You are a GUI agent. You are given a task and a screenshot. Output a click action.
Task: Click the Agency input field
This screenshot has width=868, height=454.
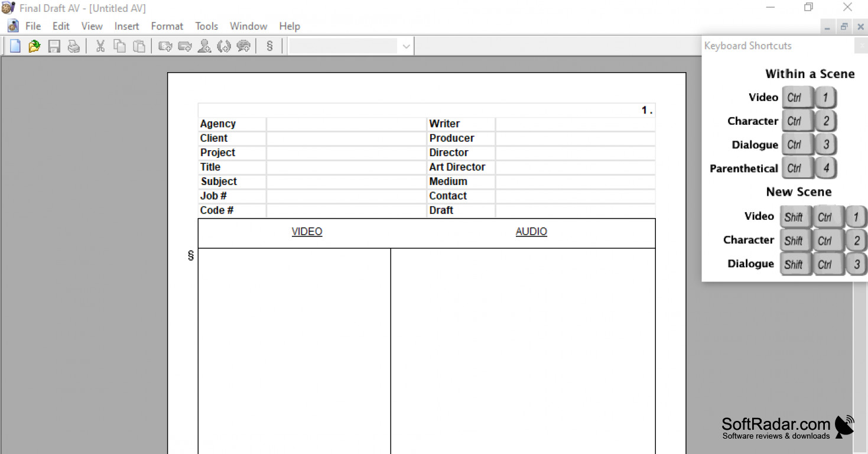[346, 124]
